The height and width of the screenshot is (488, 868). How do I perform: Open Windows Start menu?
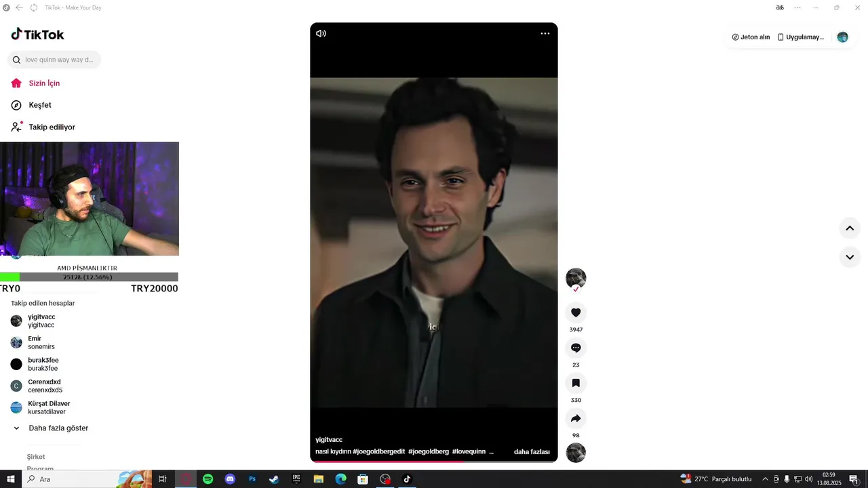[11, 479]
